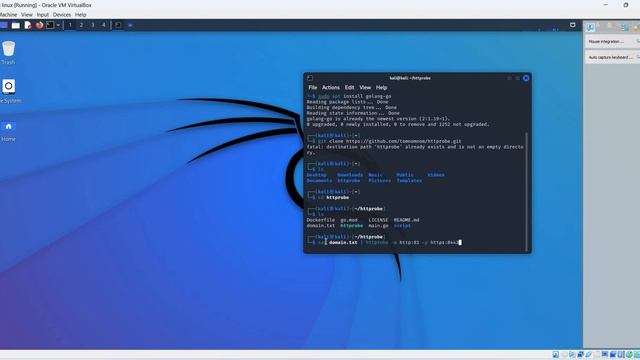
Task: Switch to workspace 2 in the panel
Action: [81, 25]
